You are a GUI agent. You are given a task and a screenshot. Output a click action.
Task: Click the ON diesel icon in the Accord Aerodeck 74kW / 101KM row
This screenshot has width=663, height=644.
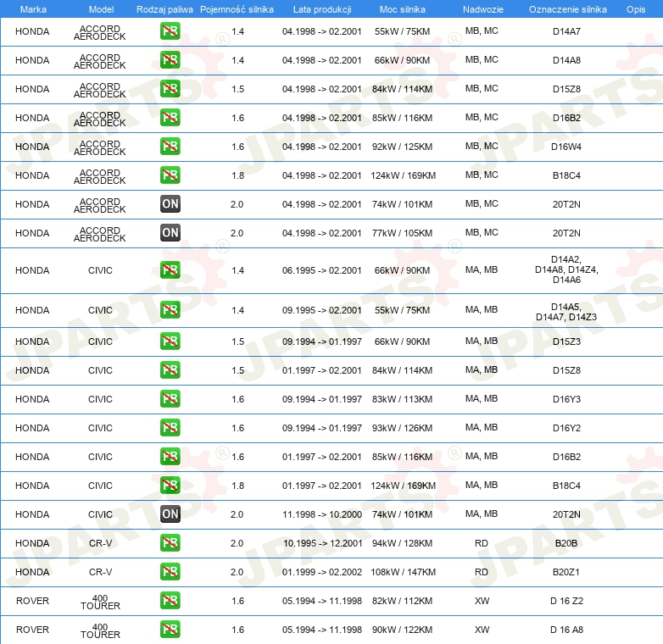tap(170, 203)
